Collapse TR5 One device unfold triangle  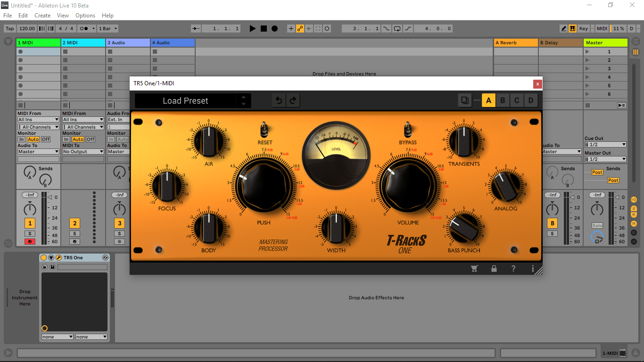click(51, 258)
